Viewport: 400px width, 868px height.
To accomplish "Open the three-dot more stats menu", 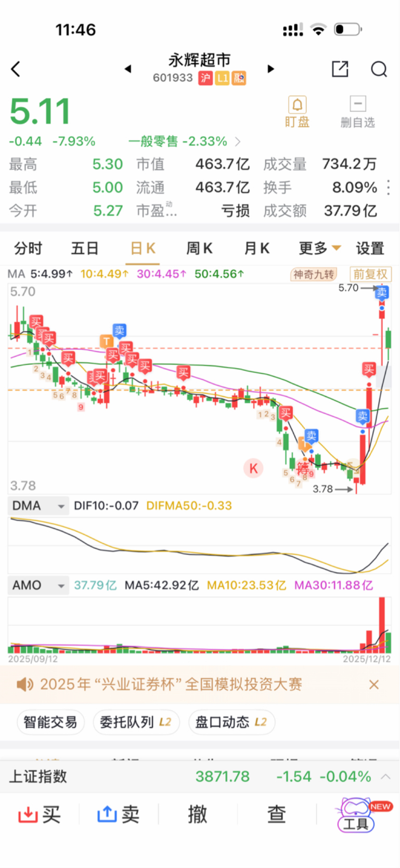I will coord(389,188).
